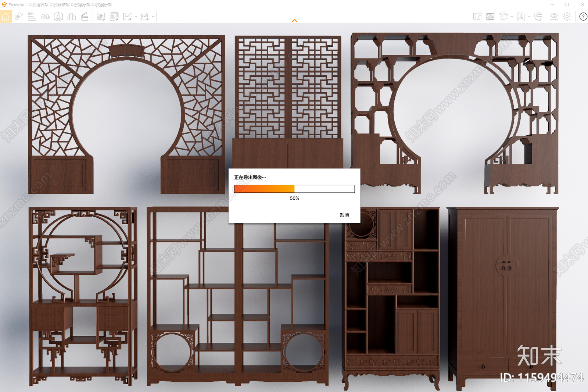Open visual settings eye icon
The height and width of the screenshot is (392, 588).
(x=554, y=17)
